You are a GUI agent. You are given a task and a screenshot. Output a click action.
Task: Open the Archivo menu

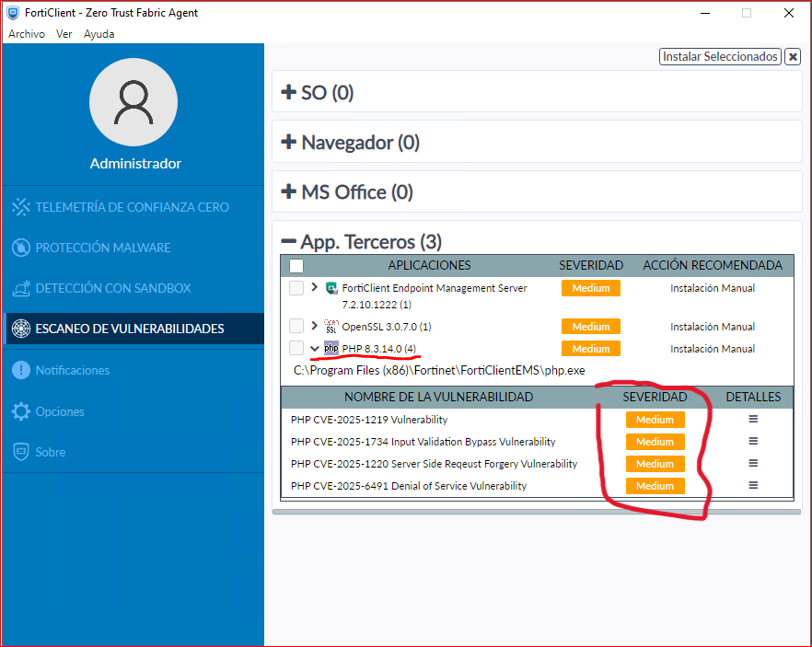click(x=27, y=34)
